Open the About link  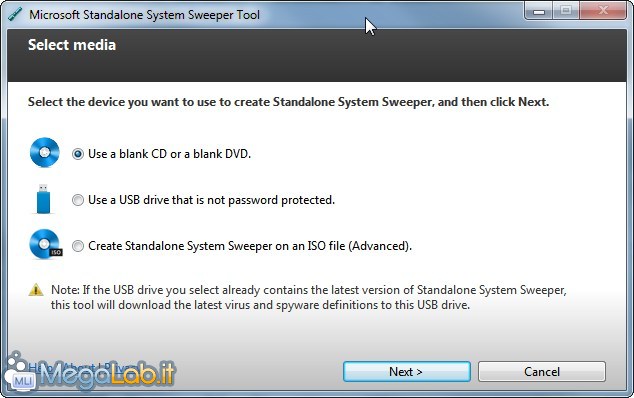coord(78,368)
